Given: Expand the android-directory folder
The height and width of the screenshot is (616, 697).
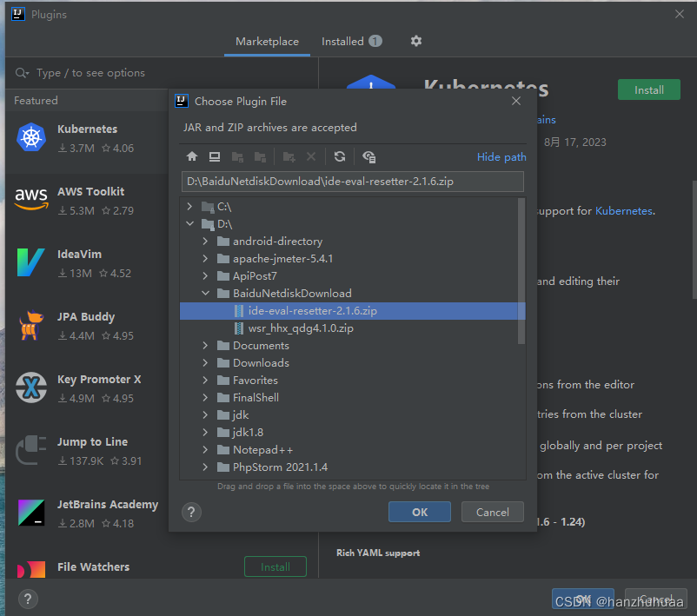Looking at the screenshot, I should click(x=205, y=241).
